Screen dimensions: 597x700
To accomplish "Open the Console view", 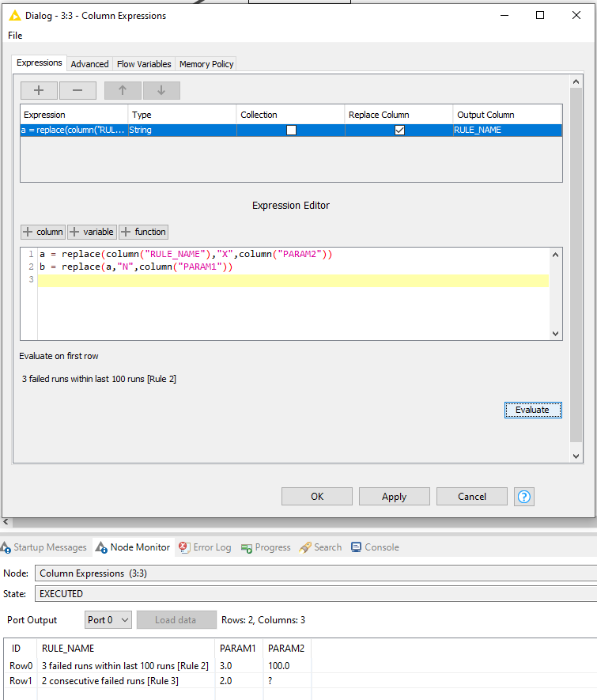I will [375, 547].
